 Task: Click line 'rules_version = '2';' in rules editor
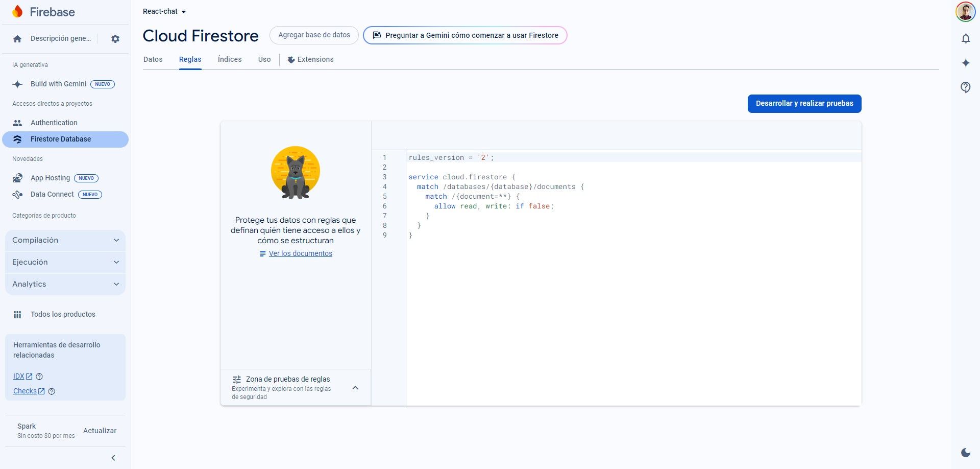coord(451,158)
